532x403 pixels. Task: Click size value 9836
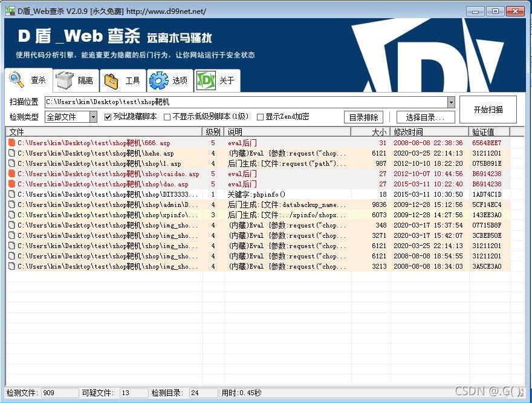(379, 205)
